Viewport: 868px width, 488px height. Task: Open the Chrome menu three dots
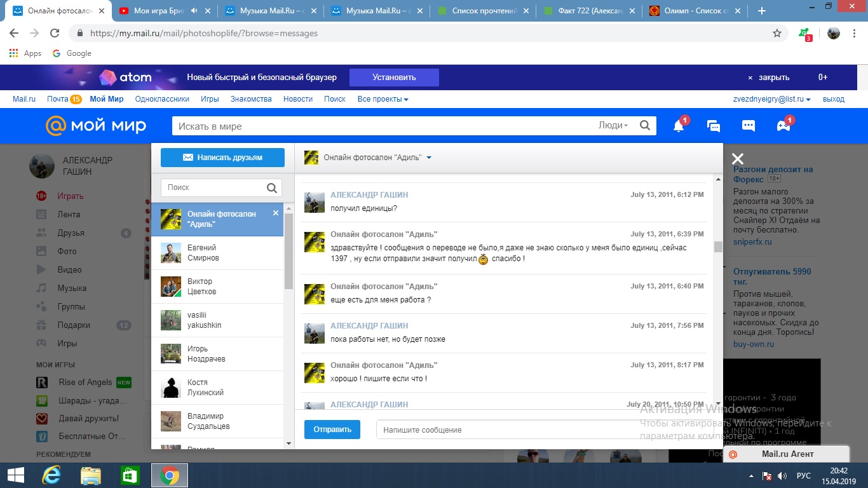coord(855,33)
